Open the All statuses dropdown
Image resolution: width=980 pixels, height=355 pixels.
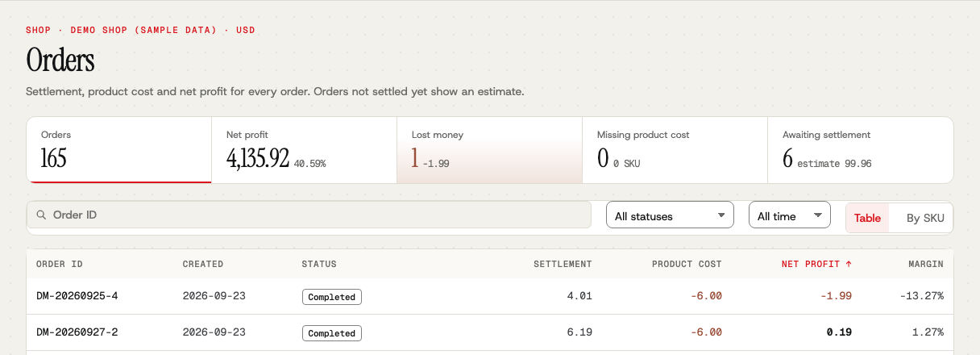click(x=670, y=215)
